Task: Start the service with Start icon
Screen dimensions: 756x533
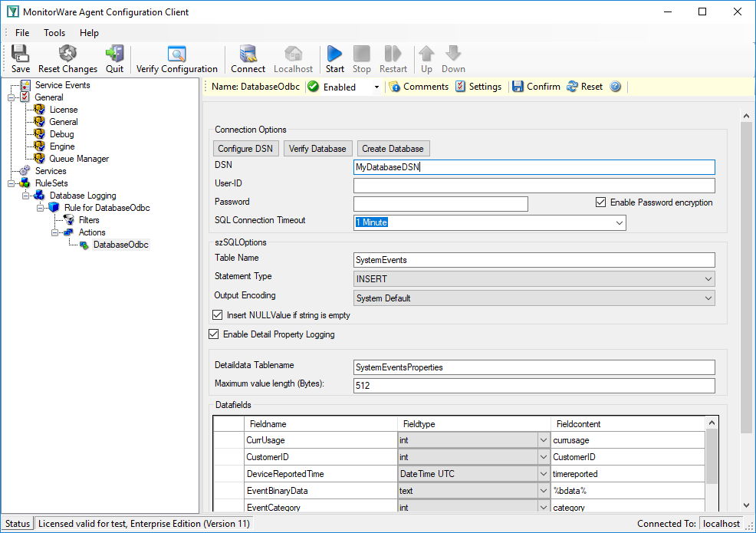Action: tap(334, 54)
